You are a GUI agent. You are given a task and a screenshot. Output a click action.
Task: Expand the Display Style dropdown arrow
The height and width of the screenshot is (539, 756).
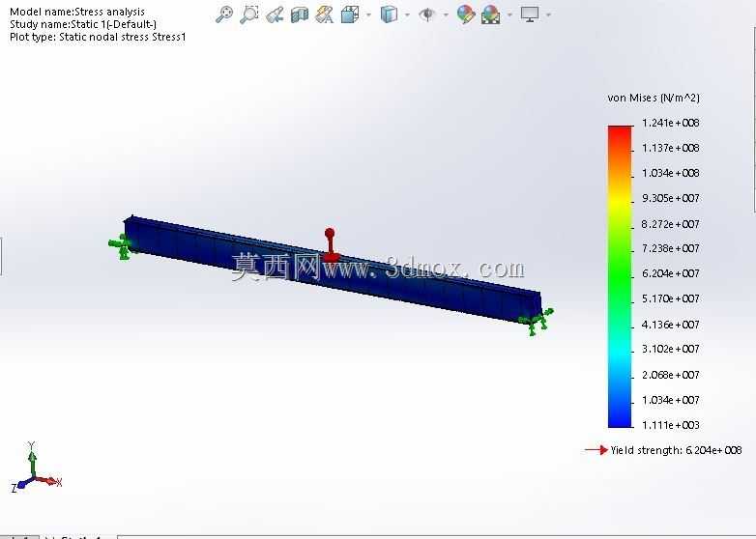click(x=407, y=14)
